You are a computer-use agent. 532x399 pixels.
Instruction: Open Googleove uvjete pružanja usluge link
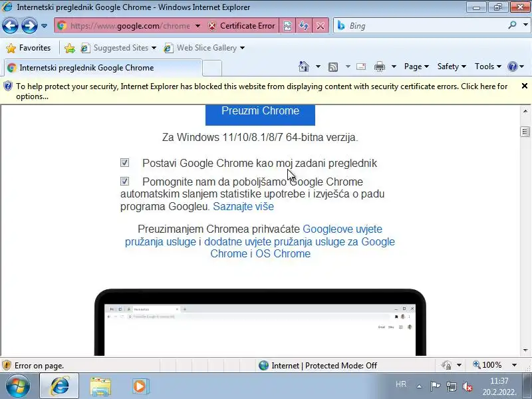tap(253, 235)
